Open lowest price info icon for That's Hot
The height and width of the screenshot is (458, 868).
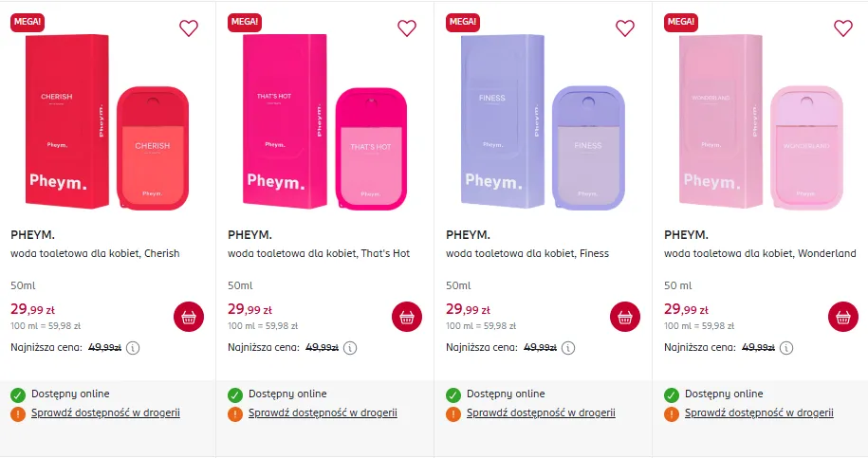[x=352, y=348]
